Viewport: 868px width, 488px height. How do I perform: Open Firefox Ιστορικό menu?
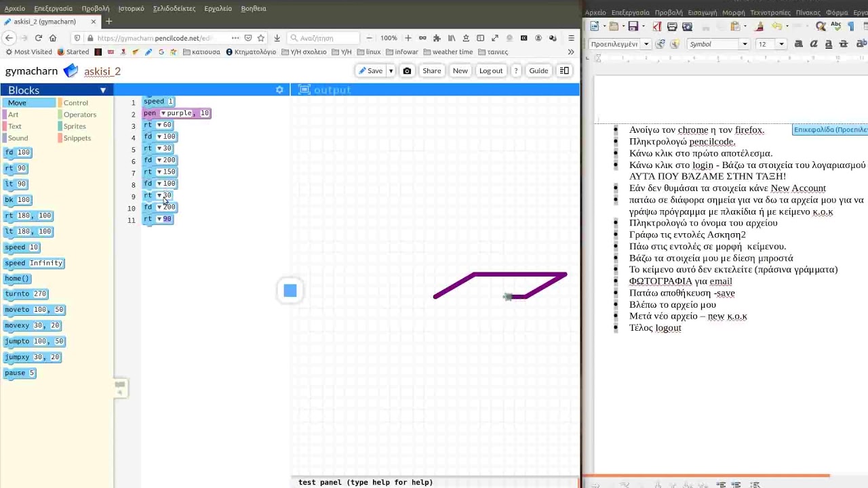pos(131,9)
